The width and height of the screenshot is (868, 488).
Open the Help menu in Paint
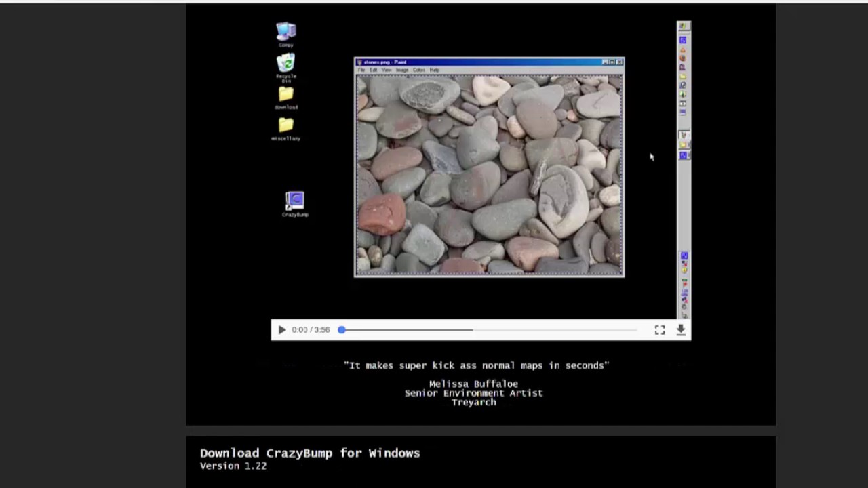tap(434, 70)
